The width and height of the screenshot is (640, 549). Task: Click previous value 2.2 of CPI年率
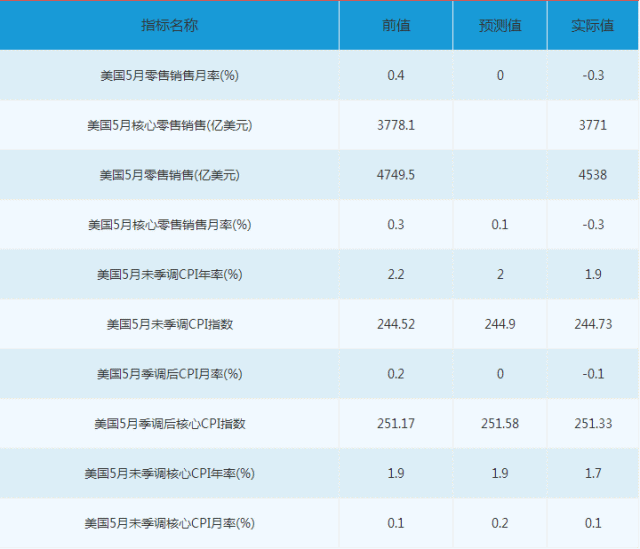[396, 275]
